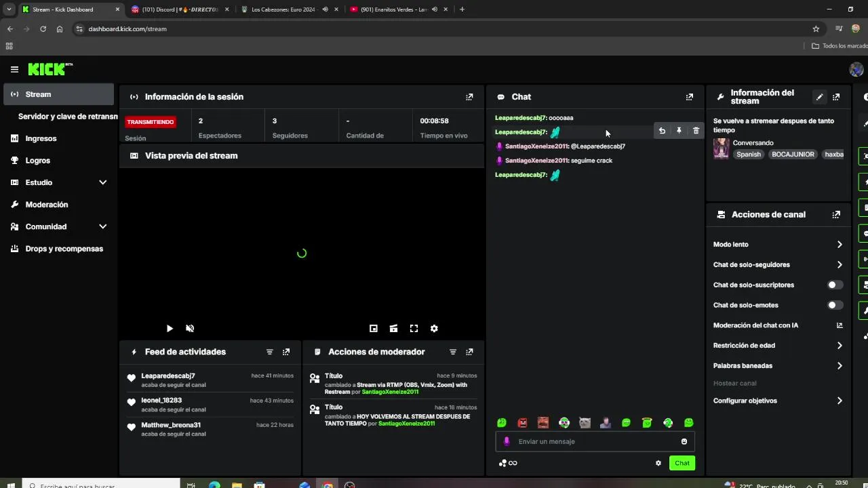Viewport: 868px width, 488px height.
Task: Click the browser address bar
Action: pyautogui.click(x=441, y=29)
